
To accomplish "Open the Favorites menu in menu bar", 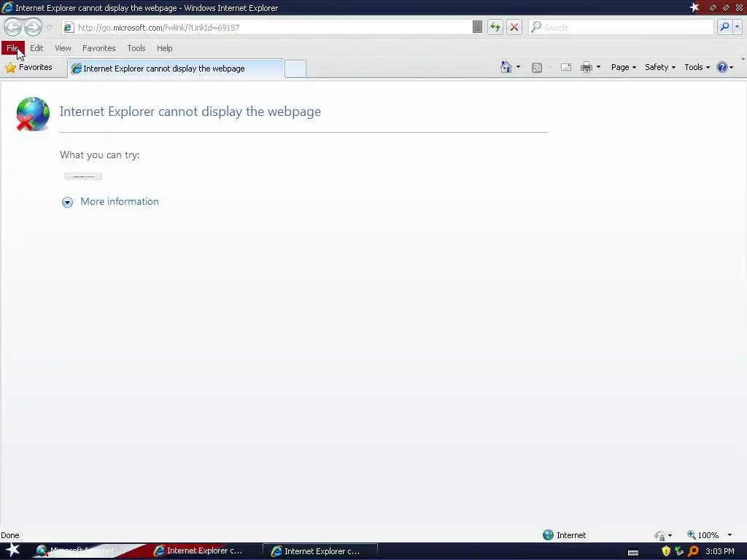I will pyautogui.click(x=99, y=48).
